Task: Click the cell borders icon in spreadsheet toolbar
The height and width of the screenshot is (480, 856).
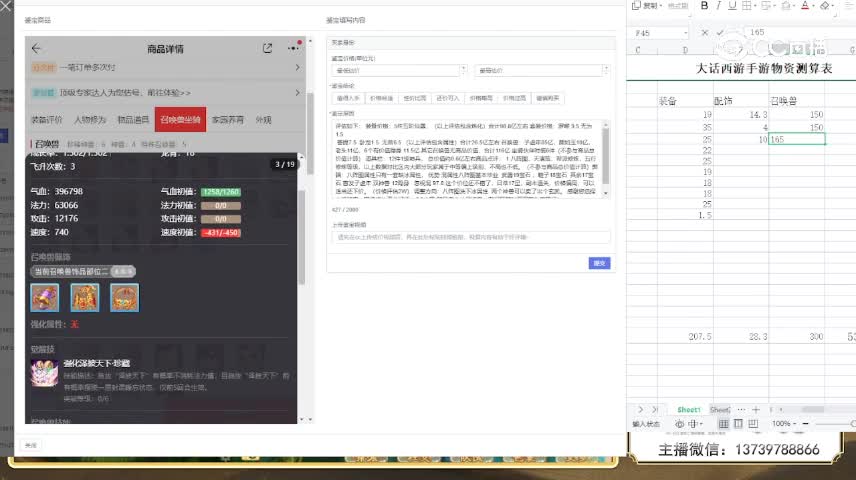Action: coord(746,5)
